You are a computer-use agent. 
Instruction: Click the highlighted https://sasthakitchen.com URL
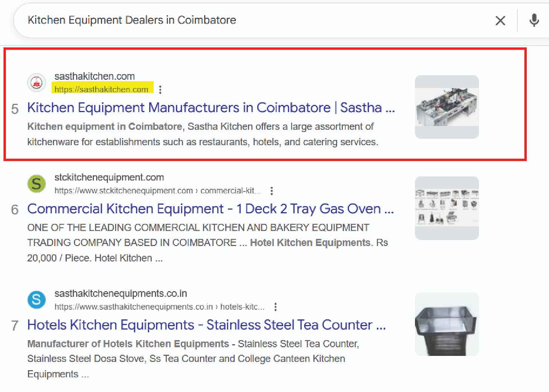click(x=101, y=89)
